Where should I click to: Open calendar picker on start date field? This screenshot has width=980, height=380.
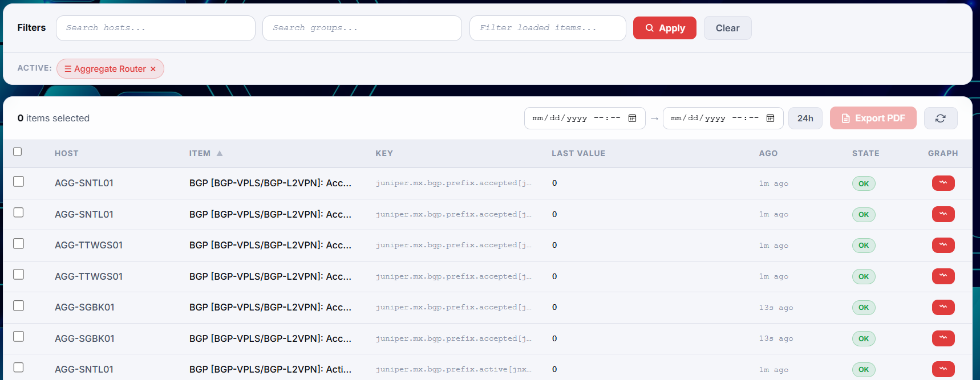[632, 118]
